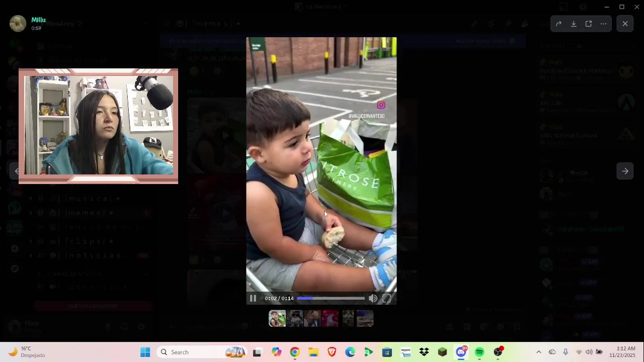Click the Millu username text
The height and width of the screenshot is (362, 644).
point(38,20)
